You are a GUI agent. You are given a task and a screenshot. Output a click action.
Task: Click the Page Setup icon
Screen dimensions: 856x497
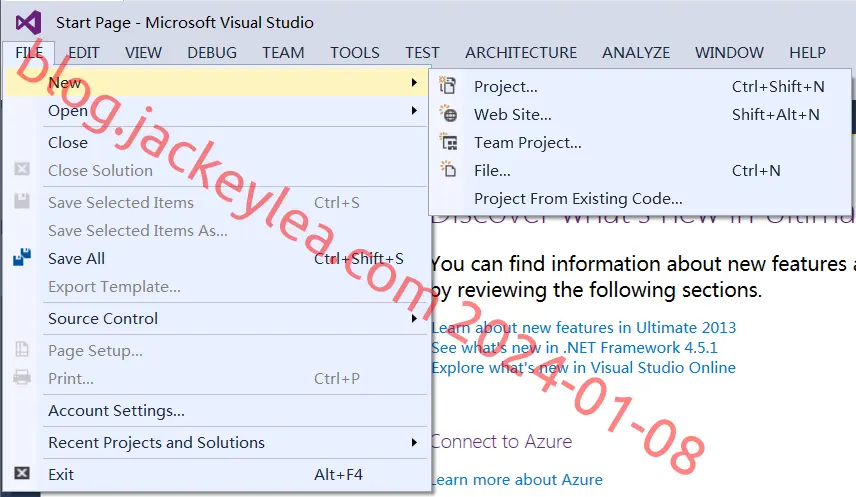coord(22,348)
